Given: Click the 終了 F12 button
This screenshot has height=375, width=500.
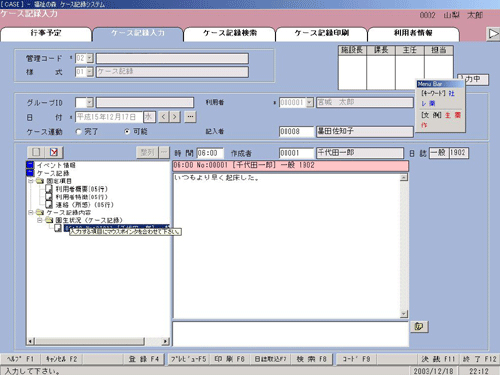Looking at the screenshot, I should tap(480, 359).
